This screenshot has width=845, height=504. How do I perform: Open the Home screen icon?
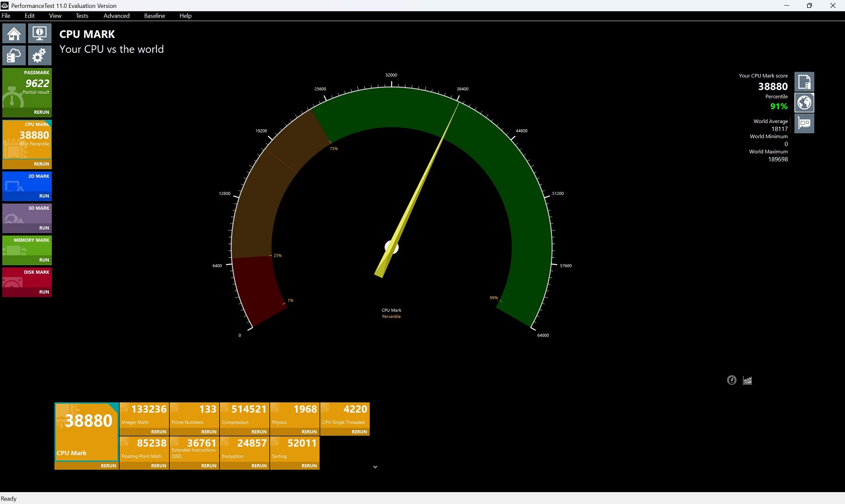pyautogui.click(x=14, y=33)
